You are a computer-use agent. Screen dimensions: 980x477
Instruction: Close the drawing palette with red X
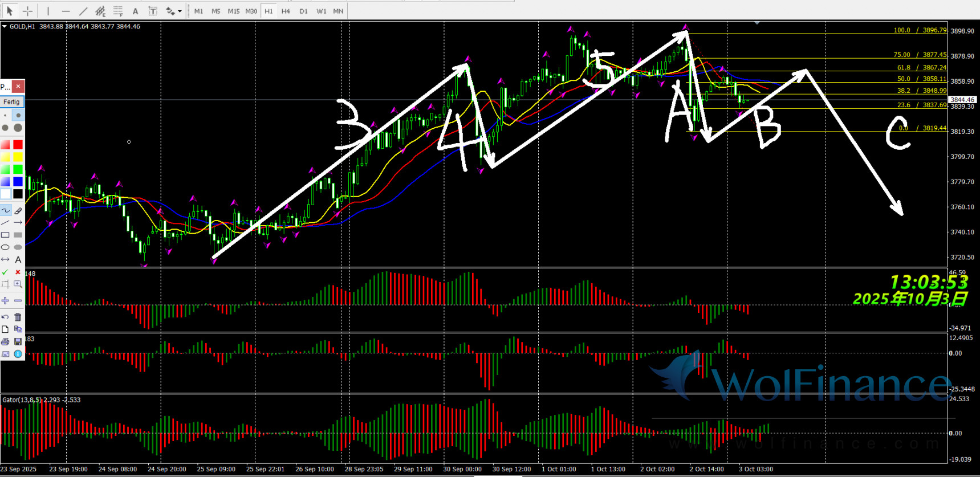[18, 86]
